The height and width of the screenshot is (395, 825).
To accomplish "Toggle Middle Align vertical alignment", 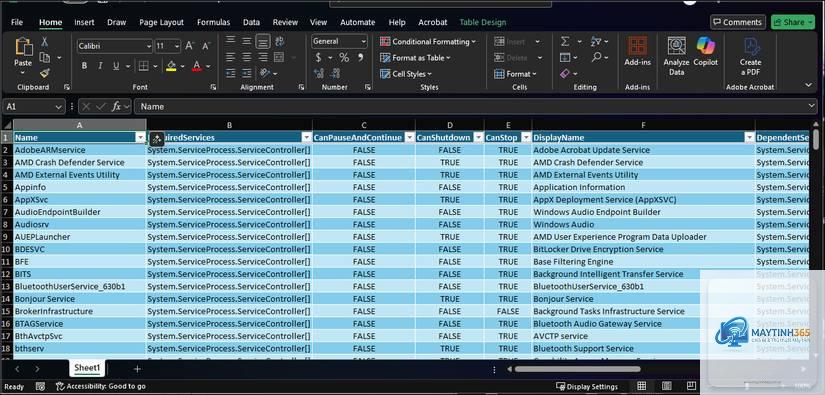I will pyautogui.click(x=247, y=41).
